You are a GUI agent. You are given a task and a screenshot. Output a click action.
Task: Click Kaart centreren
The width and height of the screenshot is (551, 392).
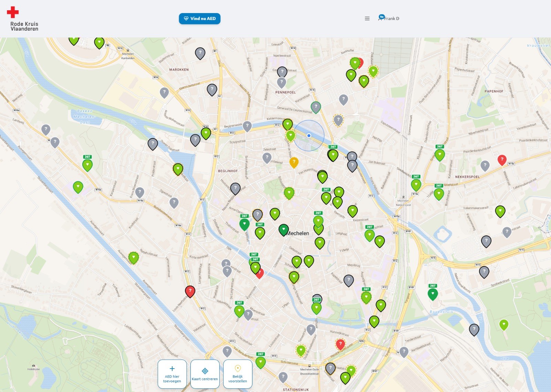pyautogui.click(x=205, y=374)
